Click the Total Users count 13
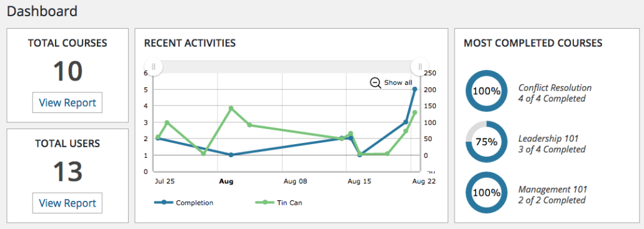This screenshot has width=644, height=229. pyautogui.click(x=68, y=172)
